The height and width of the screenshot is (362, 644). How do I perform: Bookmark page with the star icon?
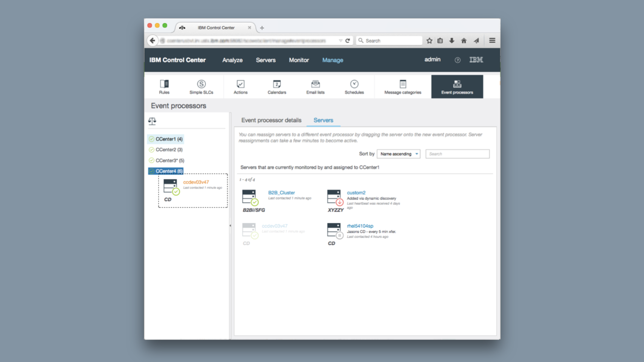click(429, 41)
